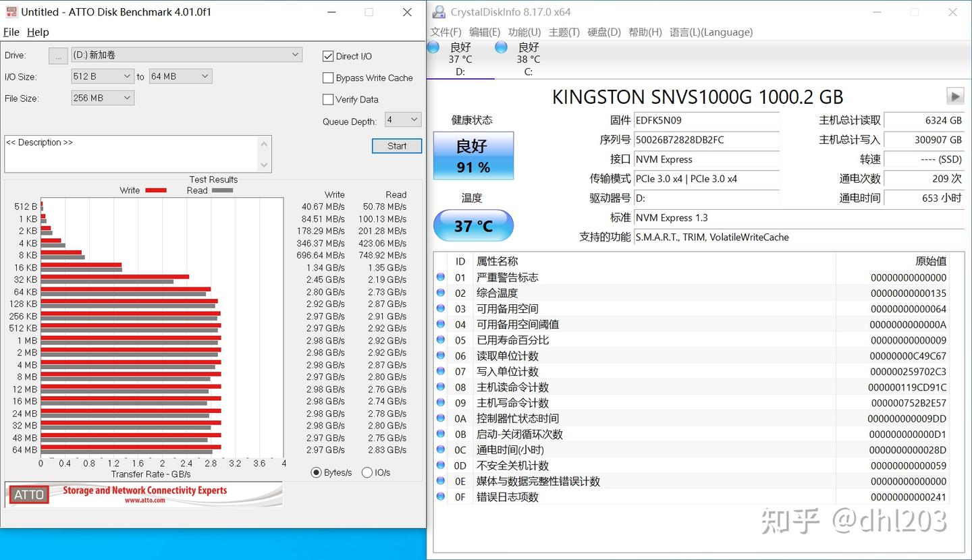Click the 37°C temperature gauge icon
The height and width of the screenshot is (560, 972).
tap(473, 225)
